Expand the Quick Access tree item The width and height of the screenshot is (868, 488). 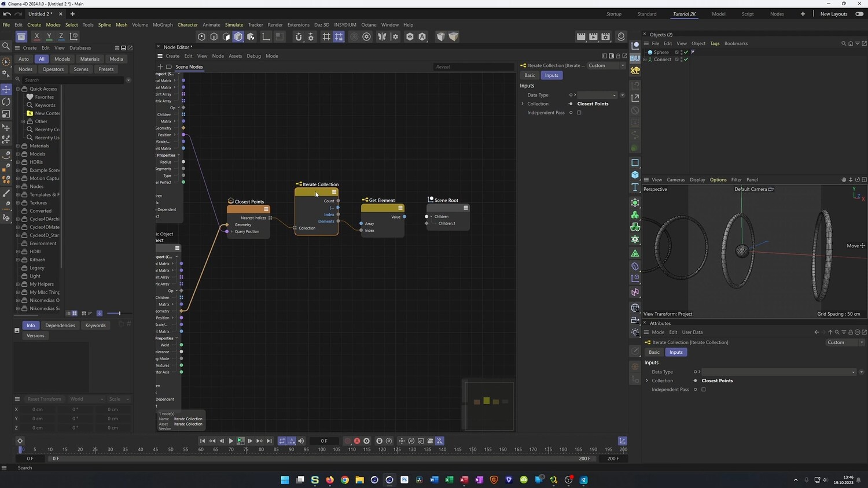[x=18, y=89]
